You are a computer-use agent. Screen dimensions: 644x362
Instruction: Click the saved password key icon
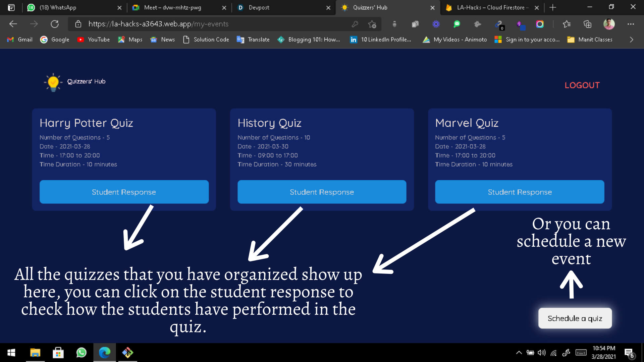coord(355,24)
